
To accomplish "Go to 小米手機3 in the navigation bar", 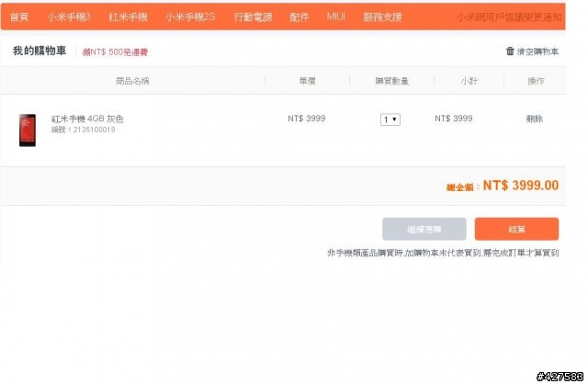I will click(69, 17).
